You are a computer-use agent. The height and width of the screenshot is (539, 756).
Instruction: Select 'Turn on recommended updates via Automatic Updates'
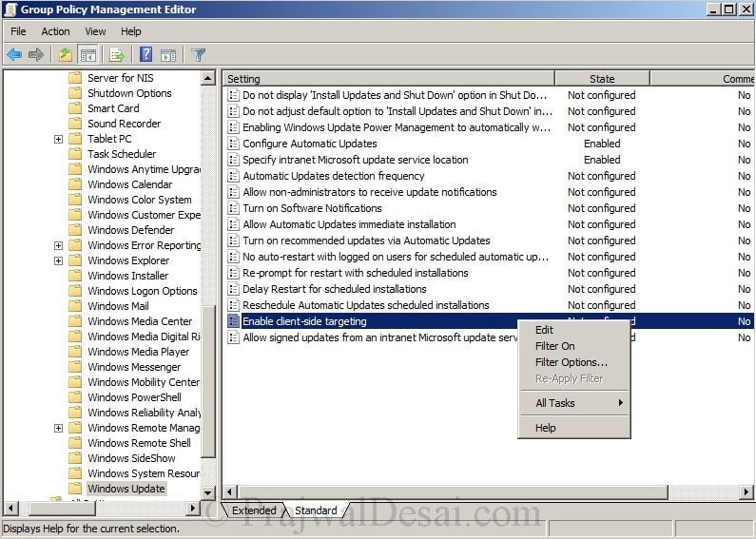click(366, 241)
